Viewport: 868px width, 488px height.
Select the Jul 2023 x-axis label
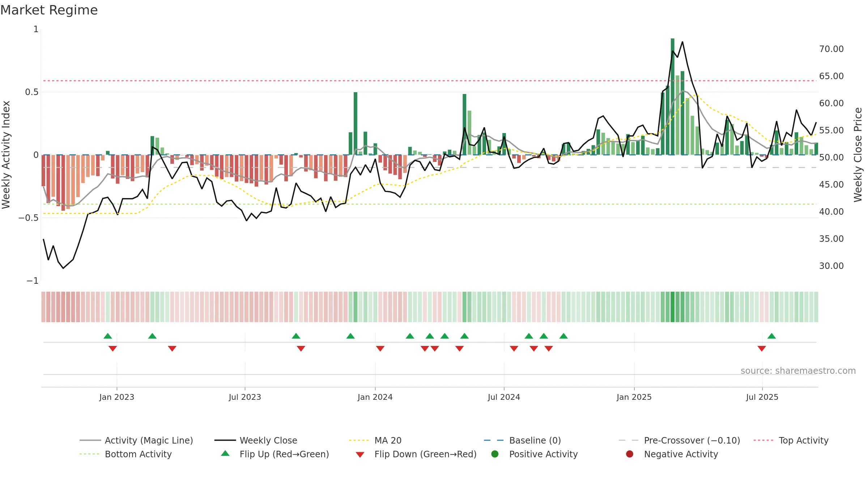[x=245, y=397]
